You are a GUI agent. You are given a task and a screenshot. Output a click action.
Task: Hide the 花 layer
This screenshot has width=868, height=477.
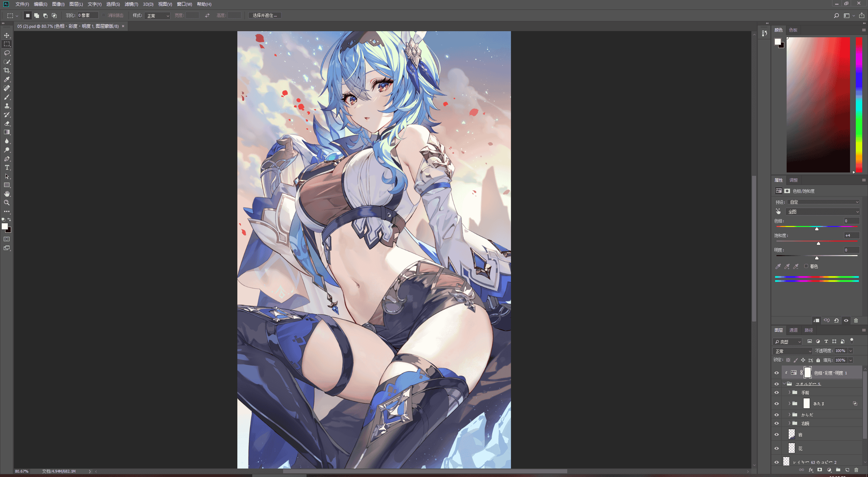(776, 449)
